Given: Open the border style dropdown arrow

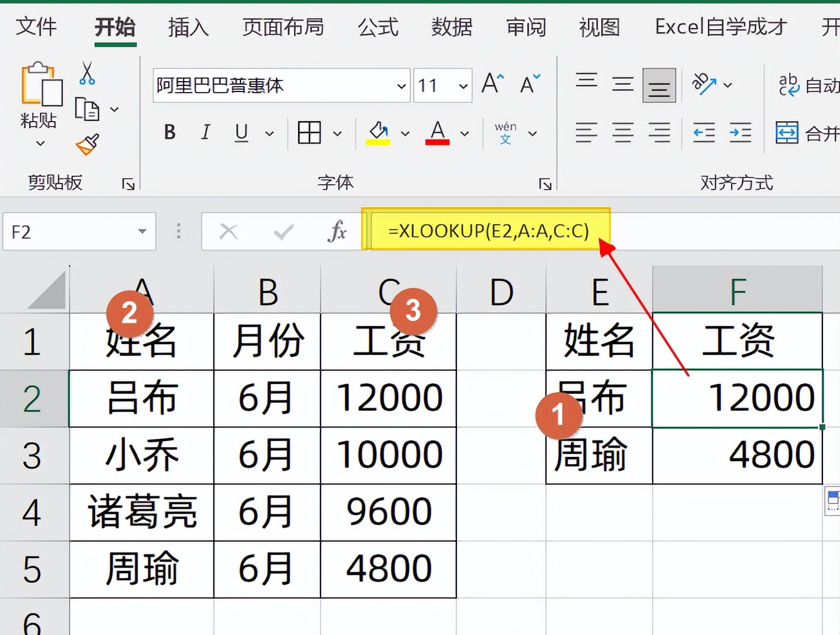Looking at the screenshot, I should pos(338,133).
